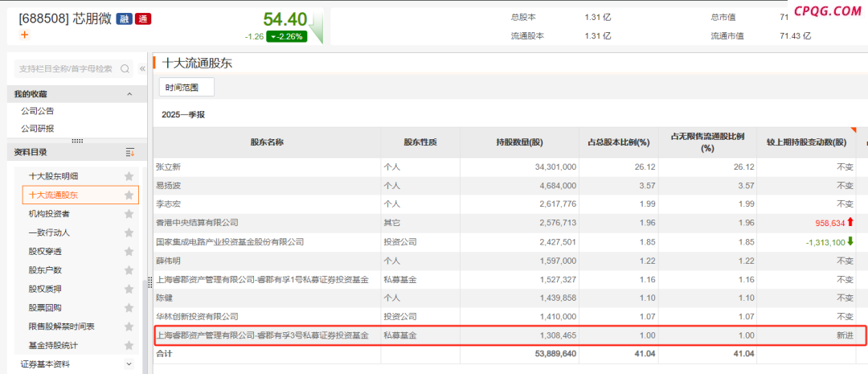The width and height of the screenshot is (868, 374).
Task: Open the 十大股东明细 page
Action: 53,176
